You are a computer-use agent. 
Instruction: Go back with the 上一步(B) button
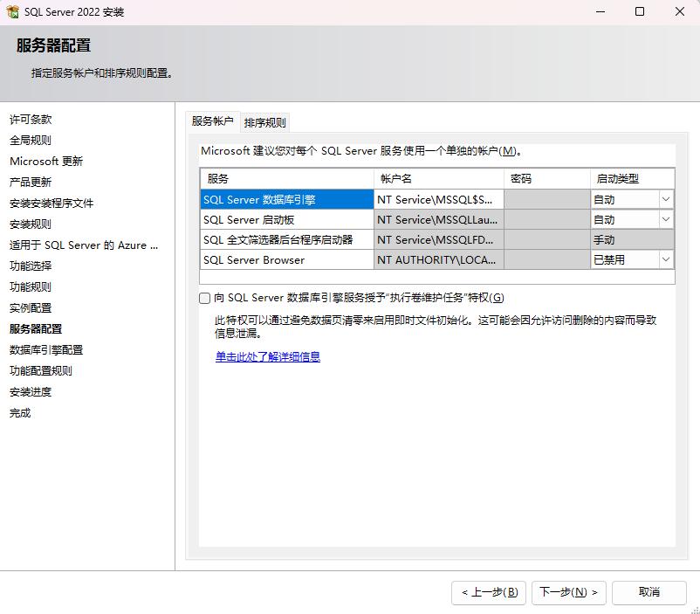[x=490, y=592]
